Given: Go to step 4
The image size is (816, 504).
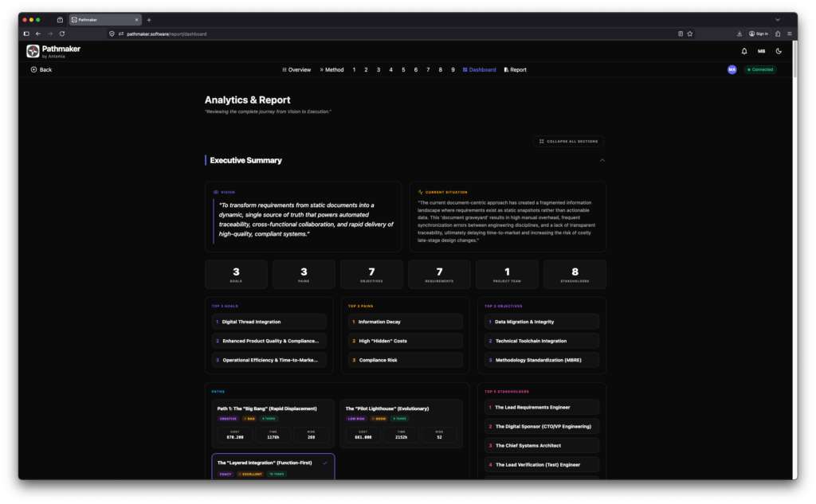Looking at the screenshot, I should tap(390, 70).
